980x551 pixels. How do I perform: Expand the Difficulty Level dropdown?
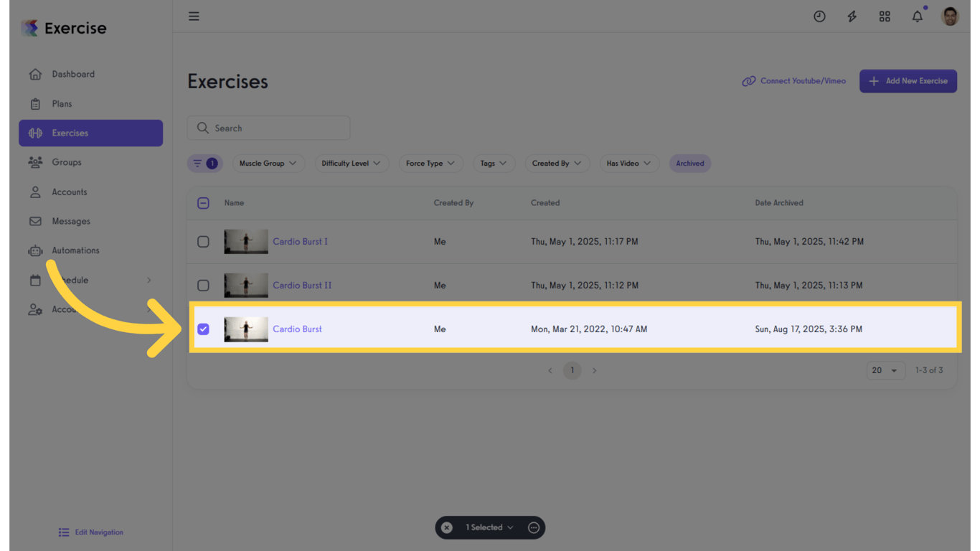[352, 163]
